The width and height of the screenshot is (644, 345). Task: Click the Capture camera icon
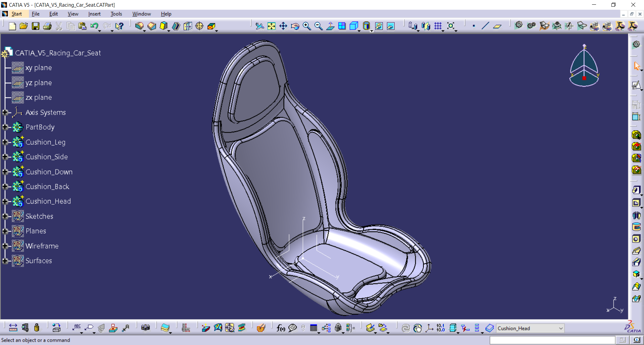click(146, 328)
